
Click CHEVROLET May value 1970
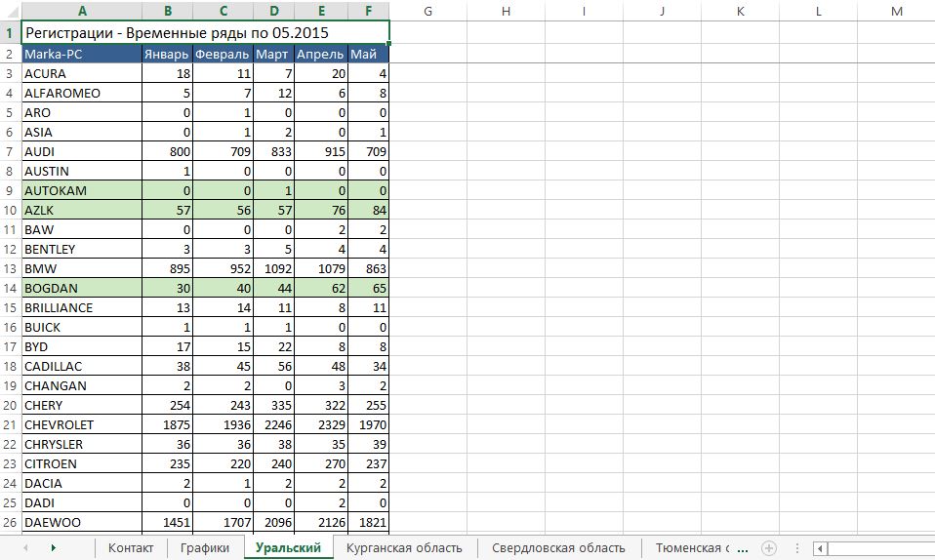[x=369, y=424]
